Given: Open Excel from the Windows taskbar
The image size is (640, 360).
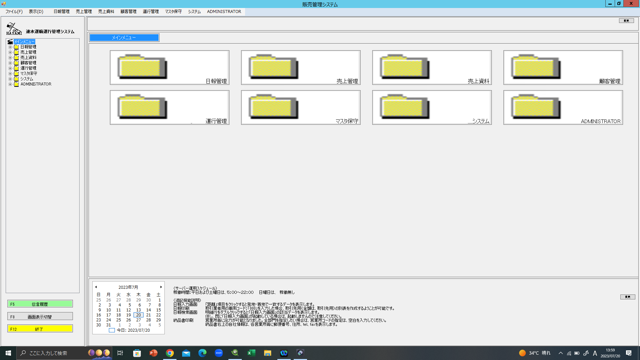Looking at the screenshot, I should click(x=251, y=353).
